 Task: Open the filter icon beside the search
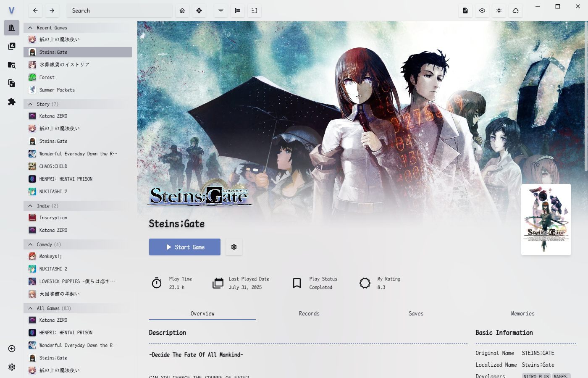coord(220,10)
